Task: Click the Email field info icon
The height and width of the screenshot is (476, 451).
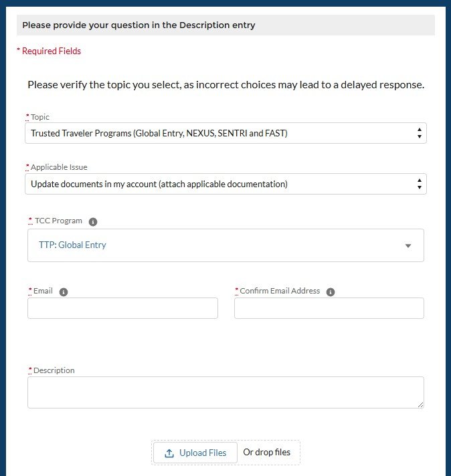Action: 63,291
